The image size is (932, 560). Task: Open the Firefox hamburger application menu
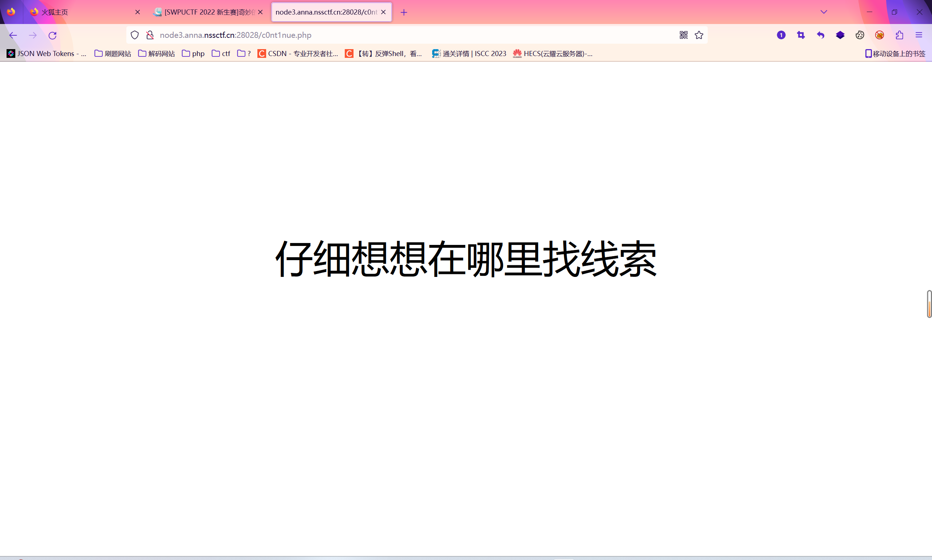coord(919,35)
